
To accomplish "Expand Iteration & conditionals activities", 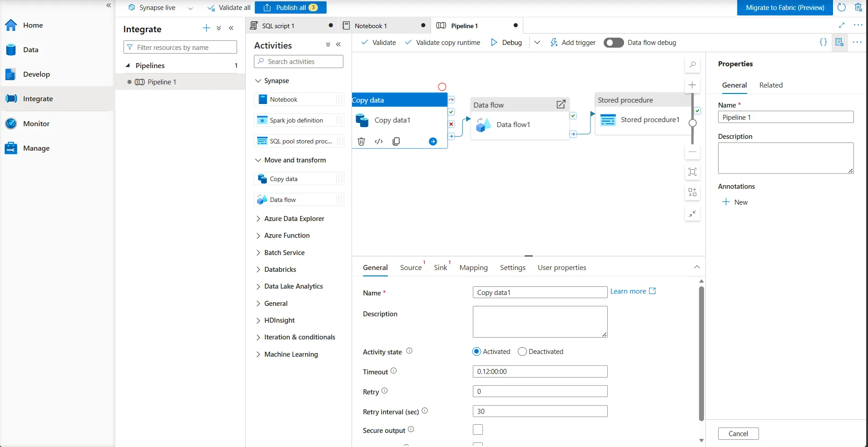I will click(258, 337).
